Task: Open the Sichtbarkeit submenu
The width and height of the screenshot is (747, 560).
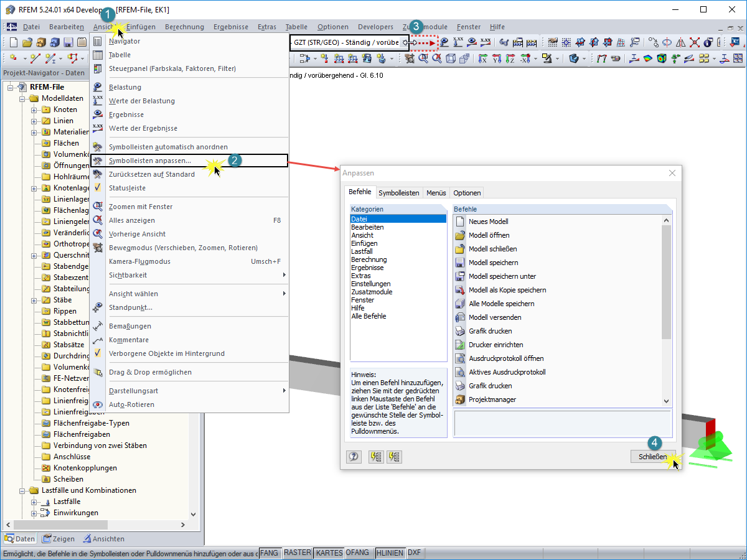Action: point(189,275)
